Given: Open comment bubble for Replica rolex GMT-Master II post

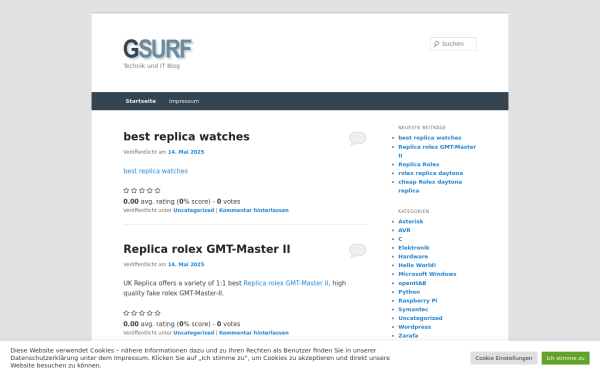Looking at the screenshot, I should coord(357,250).
